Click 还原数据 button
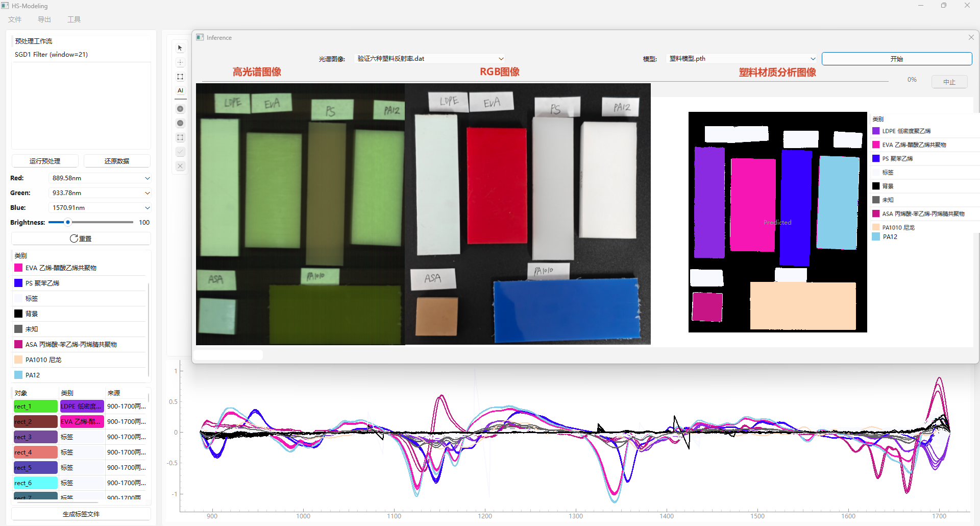980x526 pixels. (x=117, y=161)
